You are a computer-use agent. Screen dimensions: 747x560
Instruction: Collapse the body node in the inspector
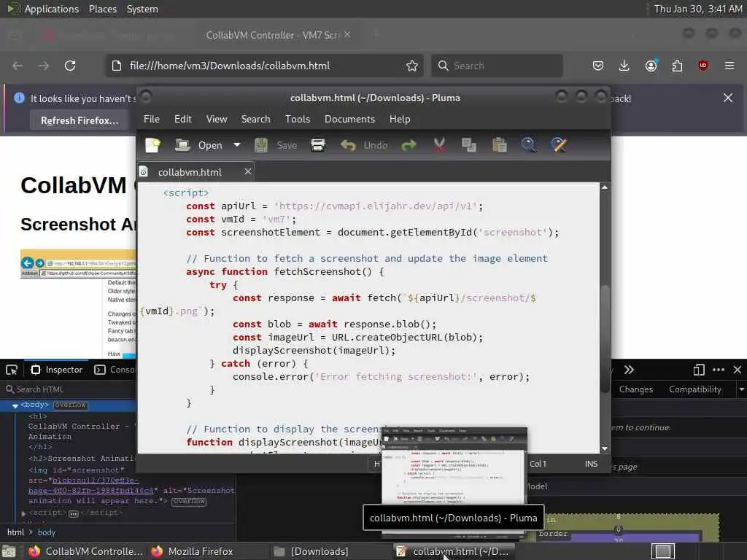pyautogui.click(x=15, y=405)
